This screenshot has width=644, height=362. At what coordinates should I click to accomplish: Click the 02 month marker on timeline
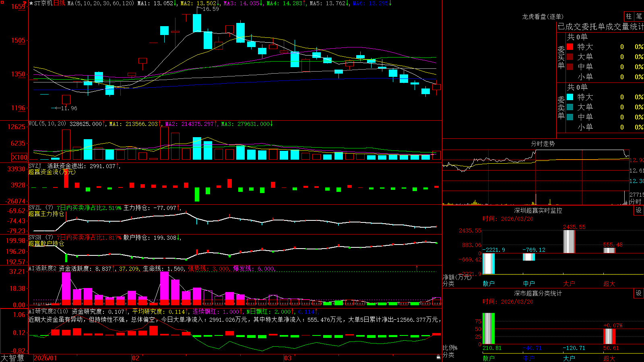tap(136, 358)
